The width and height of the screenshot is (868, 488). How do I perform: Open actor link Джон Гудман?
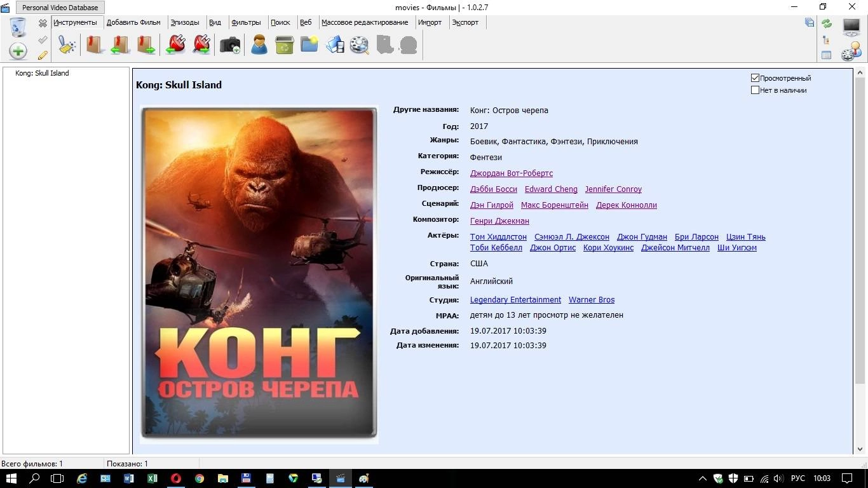tap(642, 236)
